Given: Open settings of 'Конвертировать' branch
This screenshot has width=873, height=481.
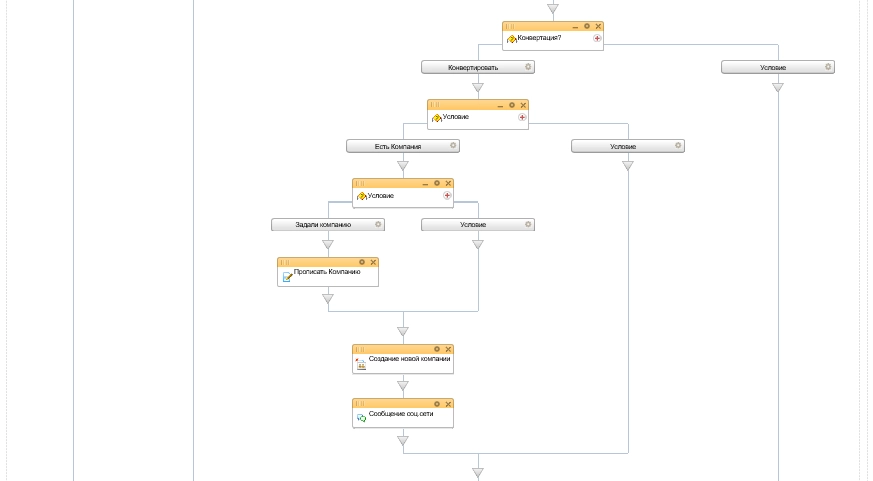Looking at the screenshot, I should click(528, 67).
